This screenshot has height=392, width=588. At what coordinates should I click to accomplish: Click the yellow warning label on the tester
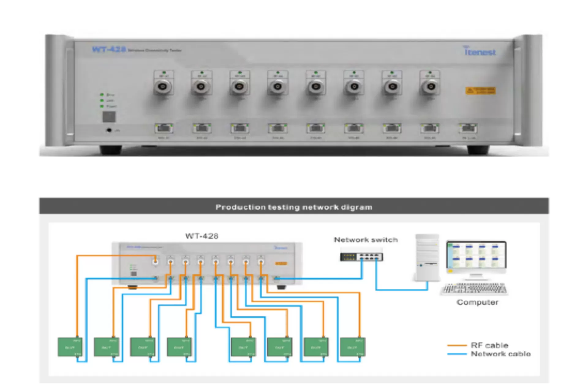pos(481,91)
